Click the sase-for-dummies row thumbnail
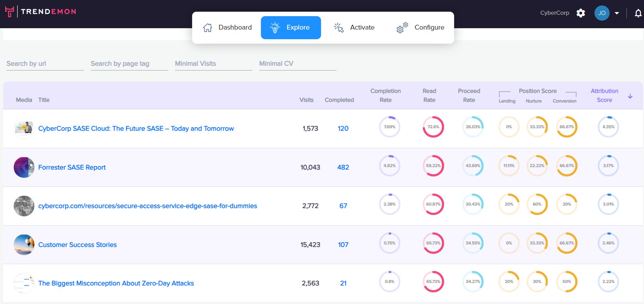Image resolution: width=644 pixels, height=304 pixels. (24, 206)
